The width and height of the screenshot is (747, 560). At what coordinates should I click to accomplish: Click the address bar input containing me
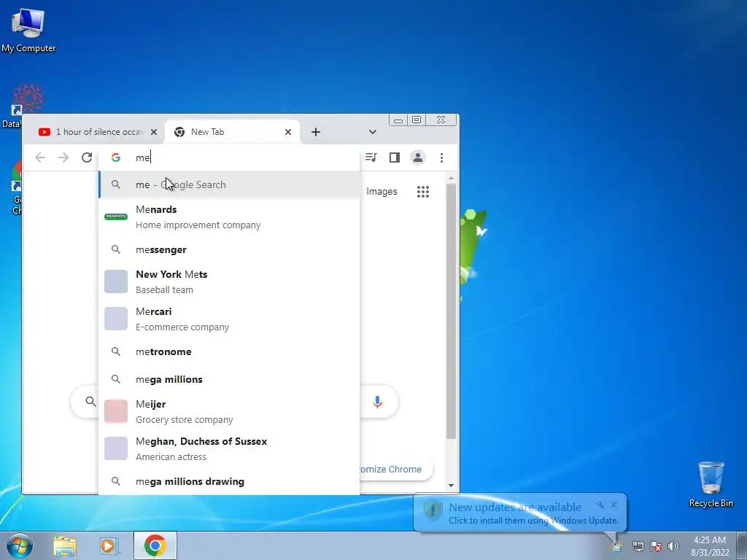click(228, 157)
